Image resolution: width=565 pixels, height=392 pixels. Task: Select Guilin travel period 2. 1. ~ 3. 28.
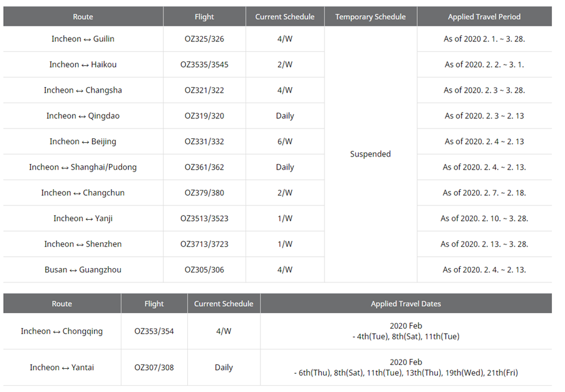[484, 39]
